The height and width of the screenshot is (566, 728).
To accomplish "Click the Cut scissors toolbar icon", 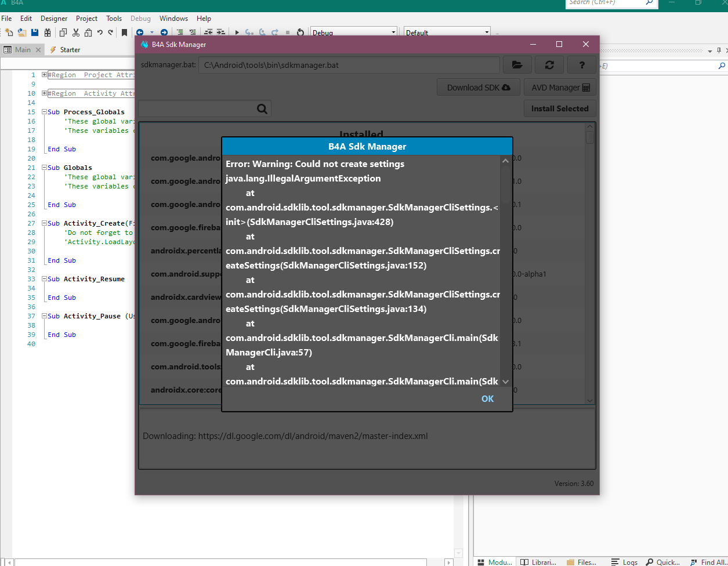I will coord(75,32).
